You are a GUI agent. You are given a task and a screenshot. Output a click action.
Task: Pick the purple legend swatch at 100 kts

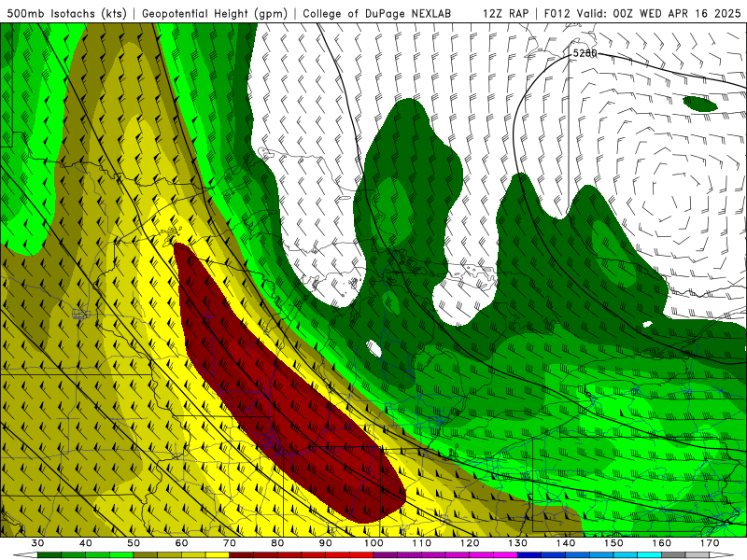(x=386, y=555)
